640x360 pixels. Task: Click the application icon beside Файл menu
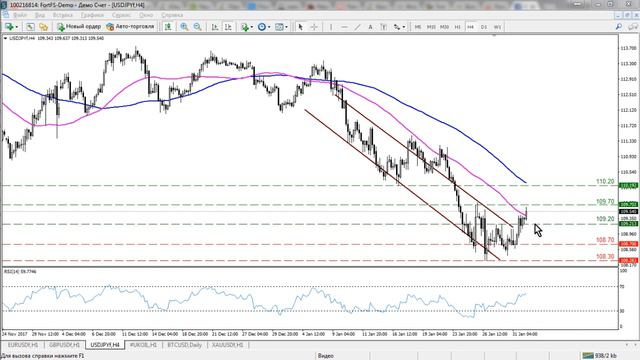click(x=6, y=15)
